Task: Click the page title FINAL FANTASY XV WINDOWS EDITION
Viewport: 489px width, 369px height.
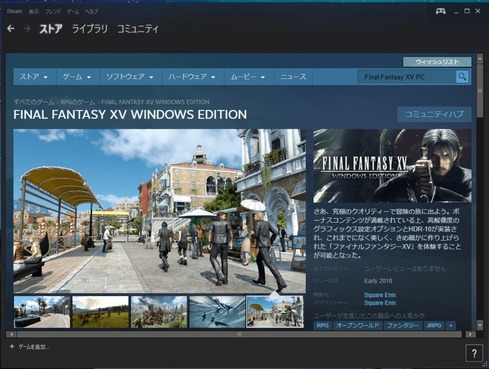Action: (x=130, y=115)
